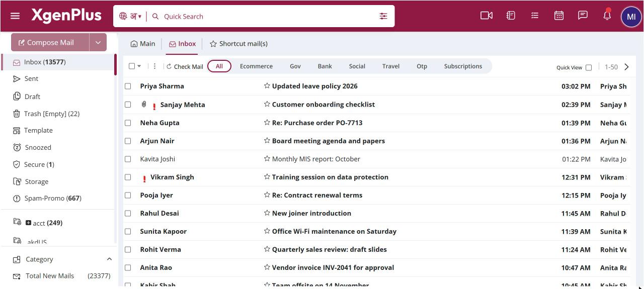Open the task checklist icon
The height and width of the screenshot is (289, 644).
(x=535, y=16)
